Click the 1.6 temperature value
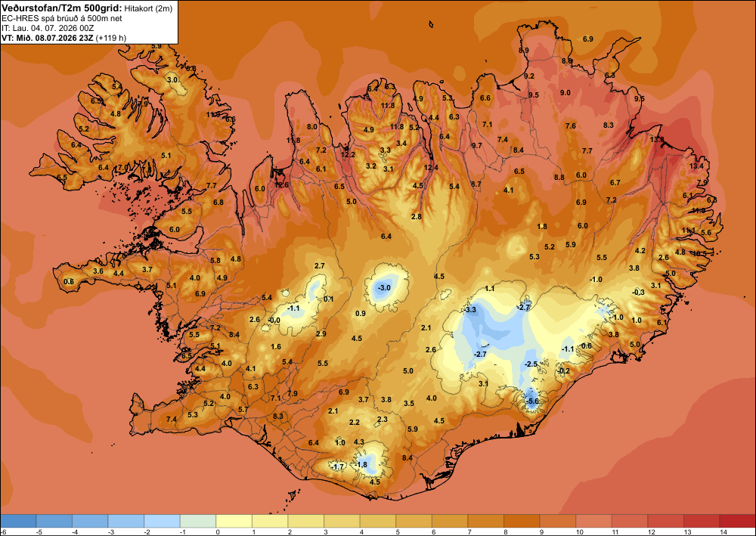The image size is (756, 536). [276, 347]
